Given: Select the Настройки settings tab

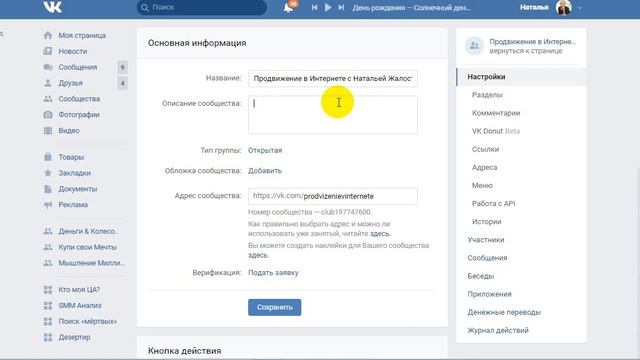Looking at the screenshot, I should point(521,77).
